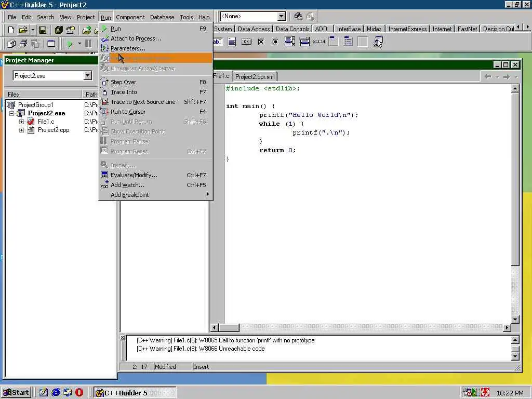Click the New Form toolbar icon
The image size is (532, 399).
click(x=51, y=44)
